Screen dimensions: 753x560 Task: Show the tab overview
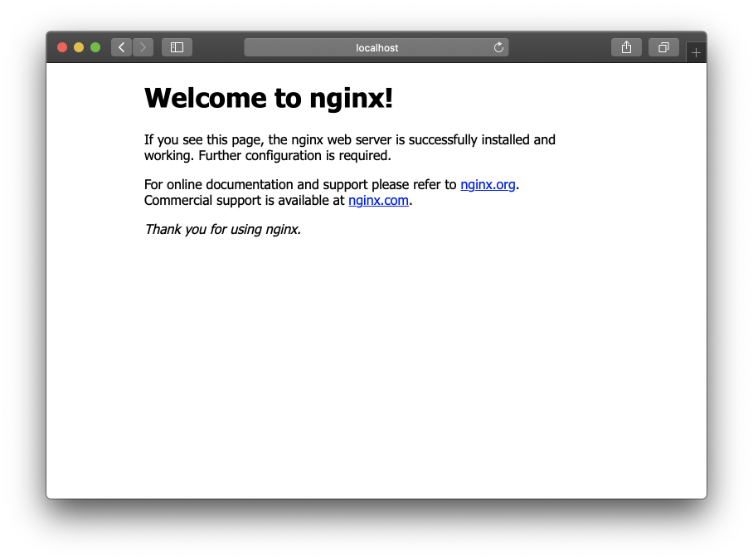(663, 47)
